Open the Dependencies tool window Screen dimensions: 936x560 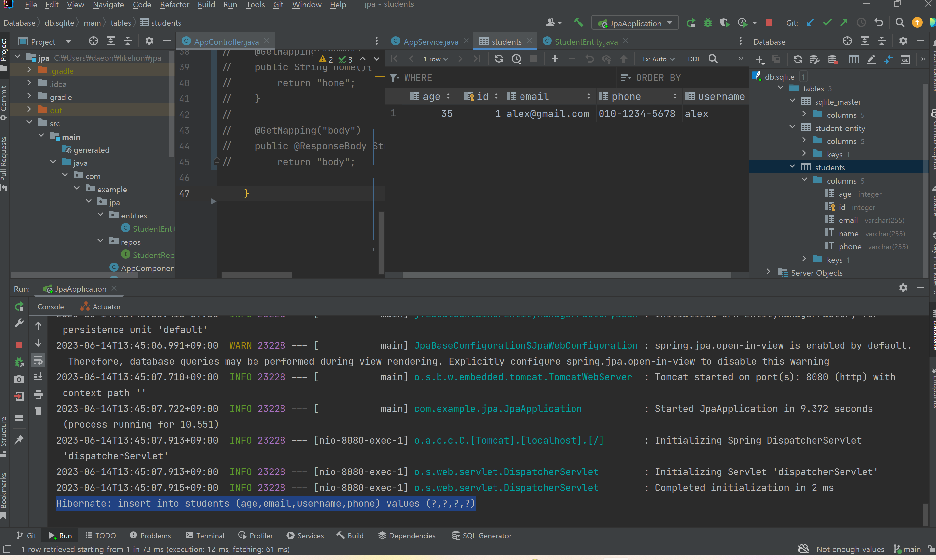[407, 535]
